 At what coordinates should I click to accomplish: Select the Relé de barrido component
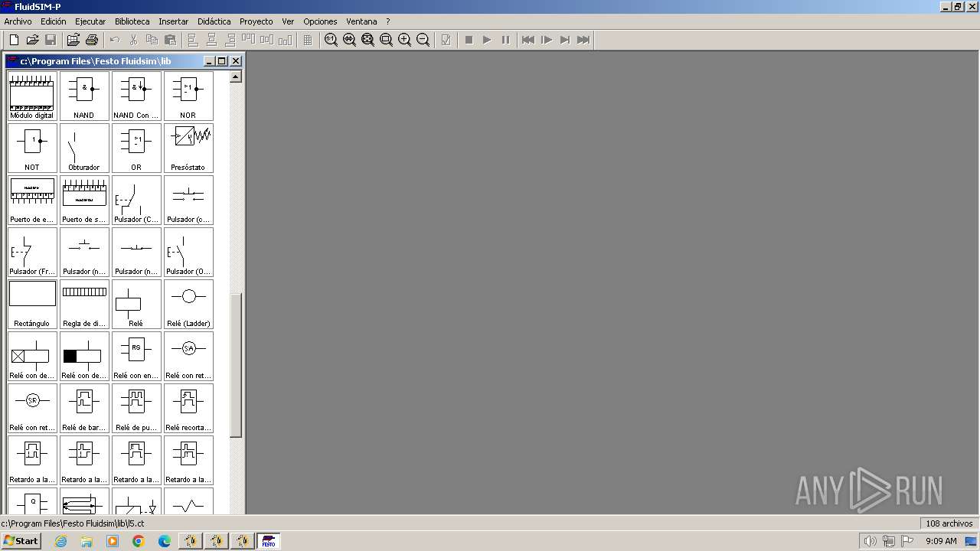pyautogui.click(x=84, y=408)
